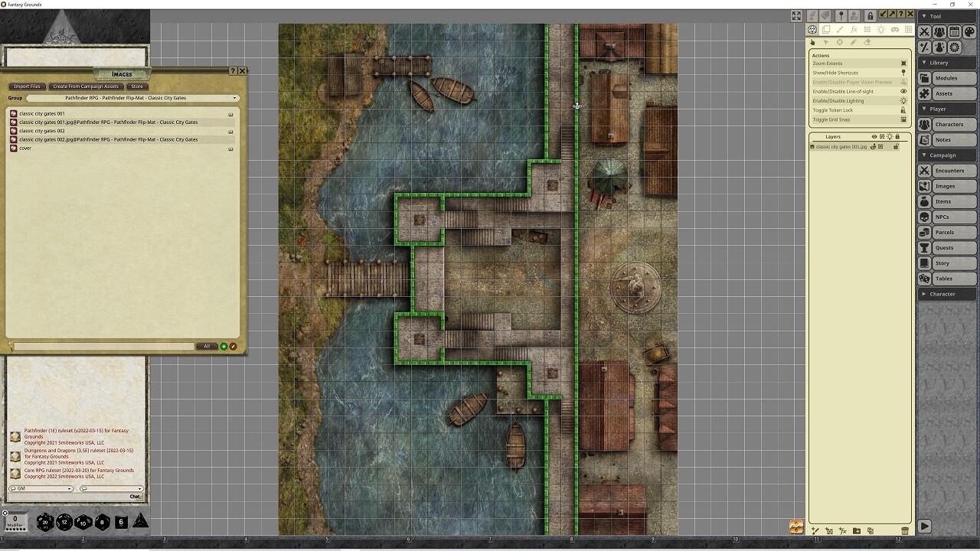This screenshot has height=551, width=980.
Task: Open the Quests panel
Action: coord(947,247)
